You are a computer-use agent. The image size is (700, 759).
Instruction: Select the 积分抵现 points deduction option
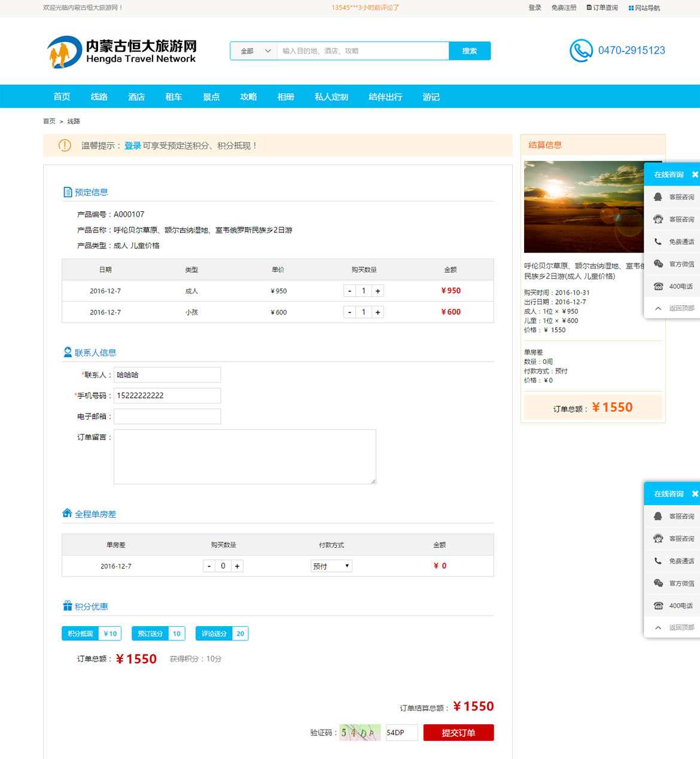click(x=80, y=633)
